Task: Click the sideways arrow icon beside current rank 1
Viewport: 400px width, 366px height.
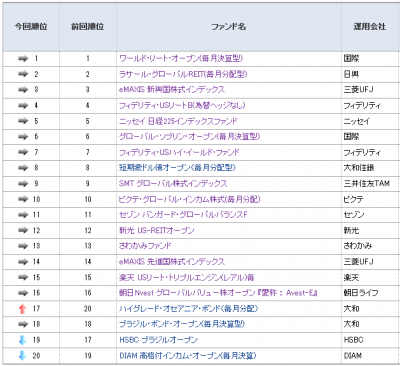Action: pos(23,59)
